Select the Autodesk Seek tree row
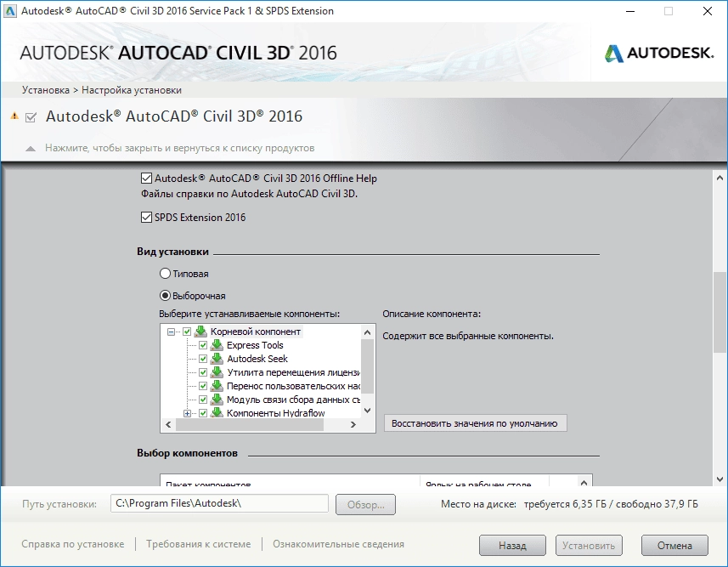Image resolution: width=728 pixels, height=567 pixels. [x=257, y=359]
